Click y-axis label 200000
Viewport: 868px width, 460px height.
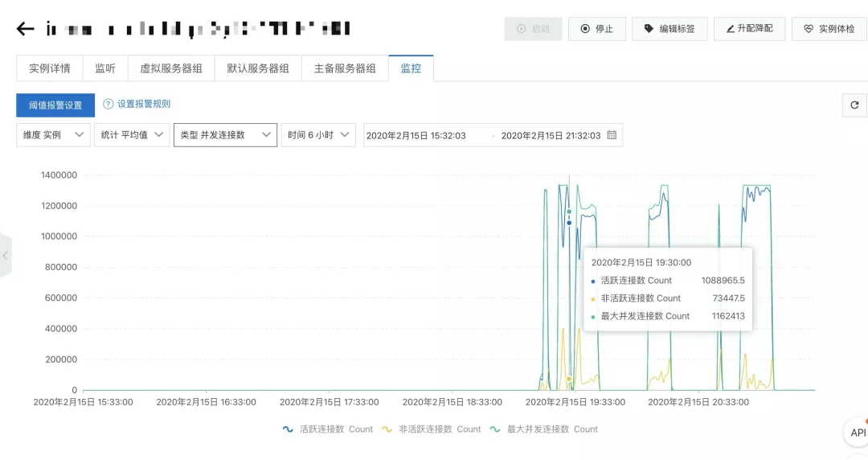coord(61,359)
